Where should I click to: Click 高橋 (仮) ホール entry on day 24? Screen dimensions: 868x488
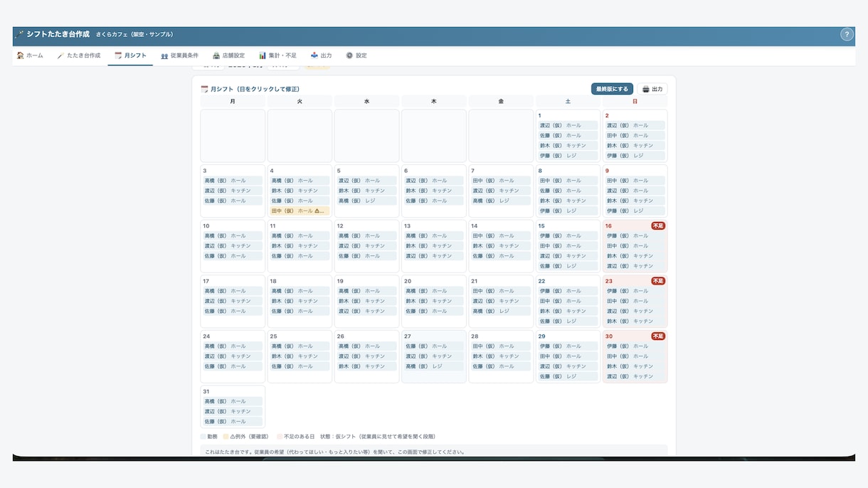click(x=233, y=346)
